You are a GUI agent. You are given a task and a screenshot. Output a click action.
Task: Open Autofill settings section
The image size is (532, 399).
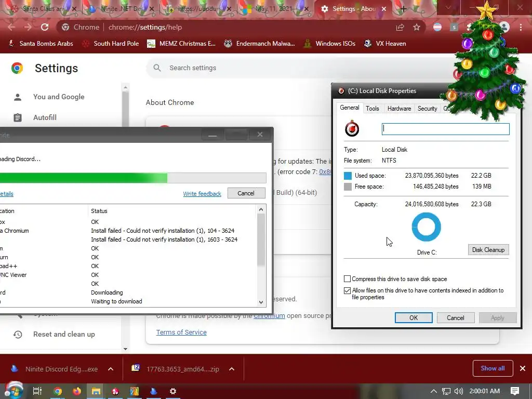tap(45, 117)
